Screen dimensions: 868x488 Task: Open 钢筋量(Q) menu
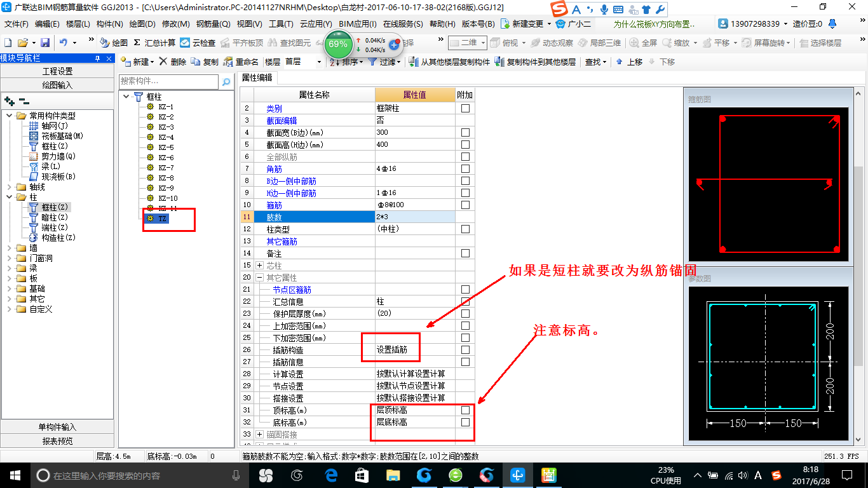click(x=213, y=24)
